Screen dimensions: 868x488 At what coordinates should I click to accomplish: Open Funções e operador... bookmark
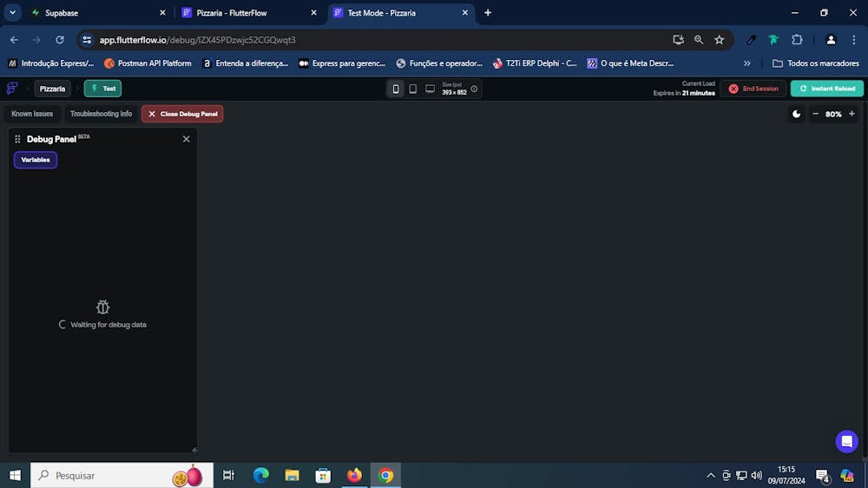[439, 63]
